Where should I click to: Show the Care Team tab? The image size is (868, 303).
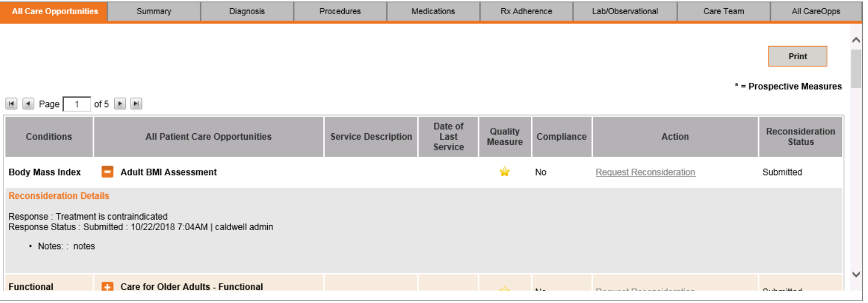(724, 11)
